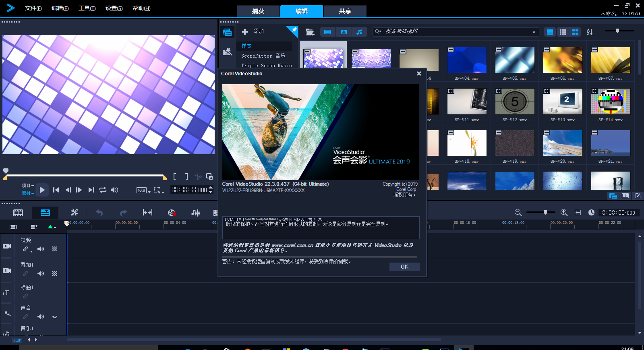Click the sort clips A-Z icon

click(x=590, y=32)
